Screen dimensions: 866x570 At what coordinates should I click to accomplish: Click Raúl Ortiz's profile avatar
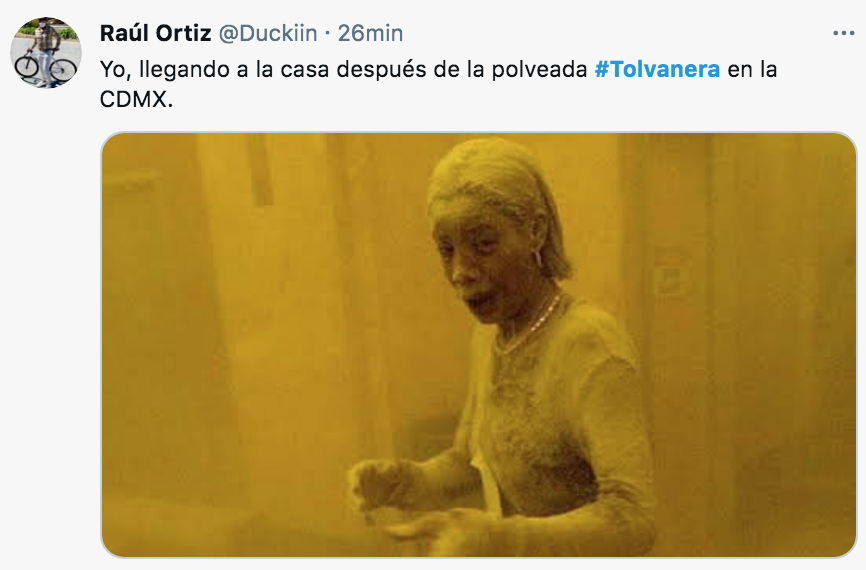[46, 52]
